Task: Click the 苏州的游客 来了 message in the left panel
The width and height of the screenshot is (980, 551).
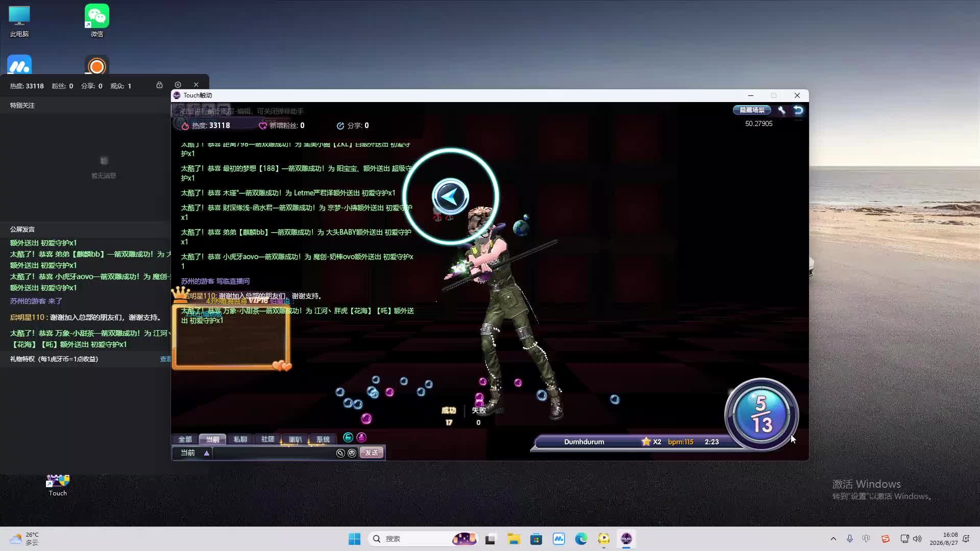Action: (36, 301)
